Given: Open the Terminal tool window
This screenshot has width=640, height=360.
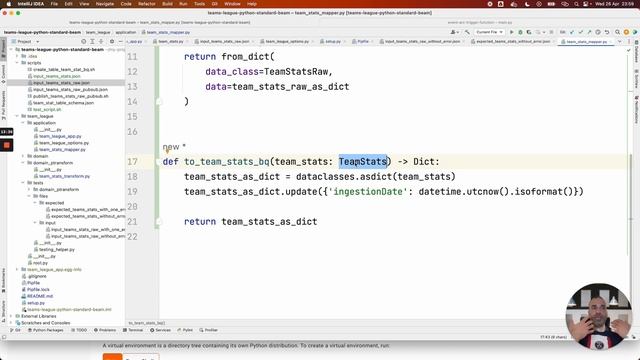Looking at the screenshot, I should tap(133, 330).
